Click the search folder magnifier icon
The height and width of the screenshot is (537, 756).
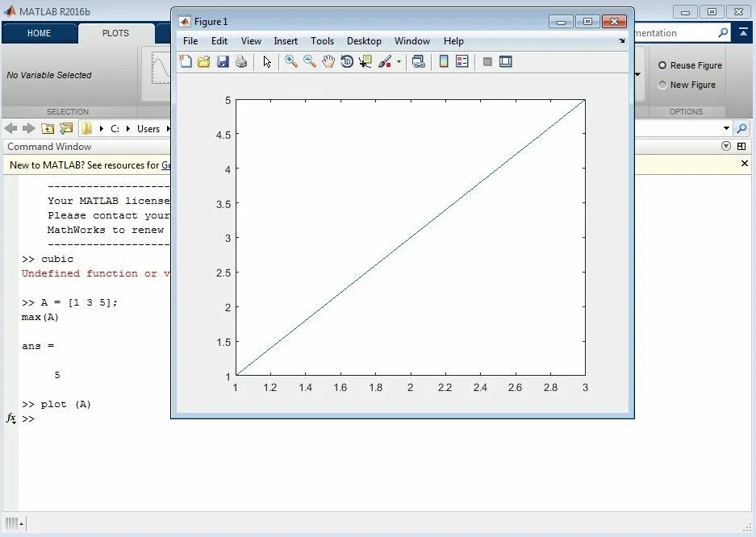point(741,128)
